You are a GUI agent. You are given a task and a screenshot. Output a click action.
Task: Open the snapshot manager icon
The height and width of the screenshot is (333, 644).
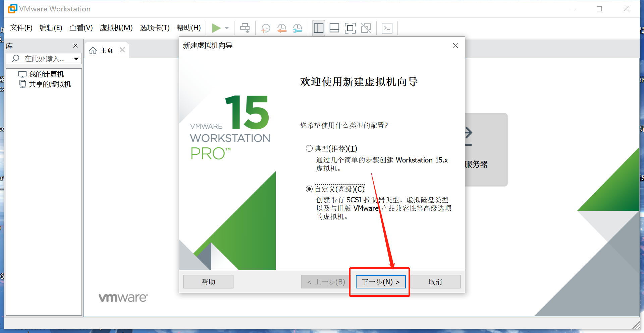(x=298, y=28)
